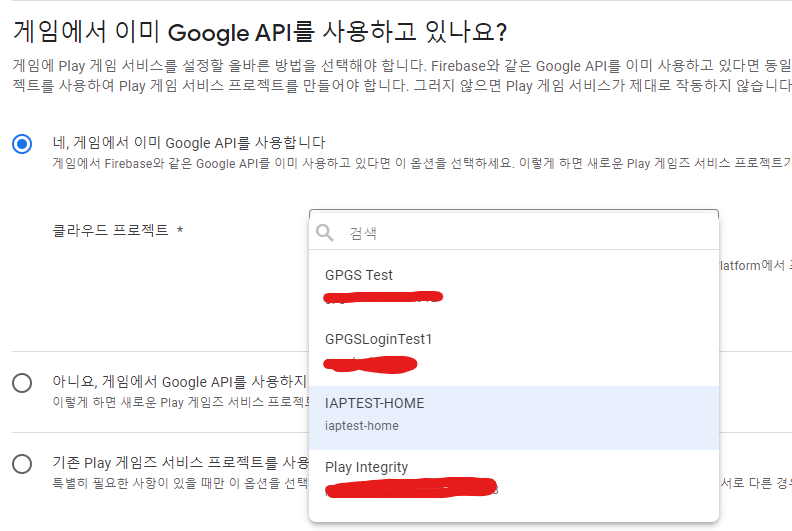
Task: Select the IAPTEST-HOME project option
Action: click(x=514, y=418)
